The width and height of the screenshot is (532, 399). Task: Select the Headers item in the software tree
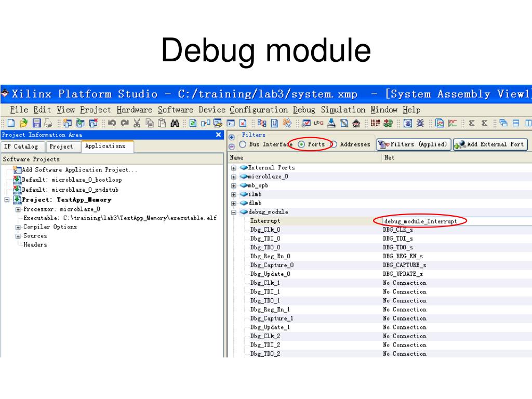[x=35, y=245]
